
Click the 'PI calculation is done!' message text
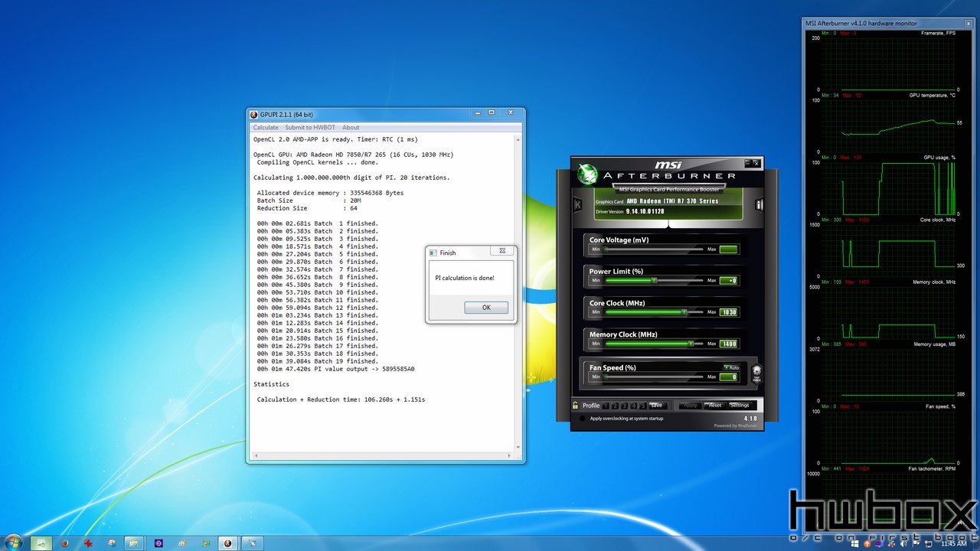[464, 278]
